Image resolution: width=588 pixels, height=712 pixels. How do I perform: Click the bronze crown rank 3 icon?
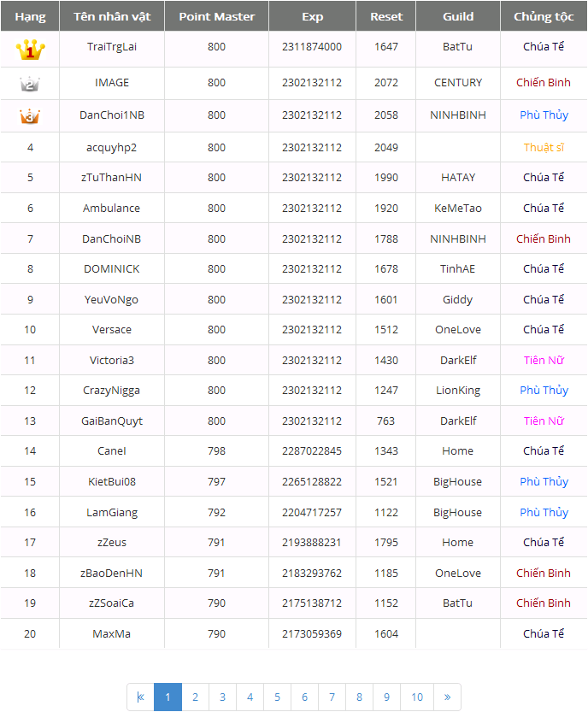[x=30, y=115]
